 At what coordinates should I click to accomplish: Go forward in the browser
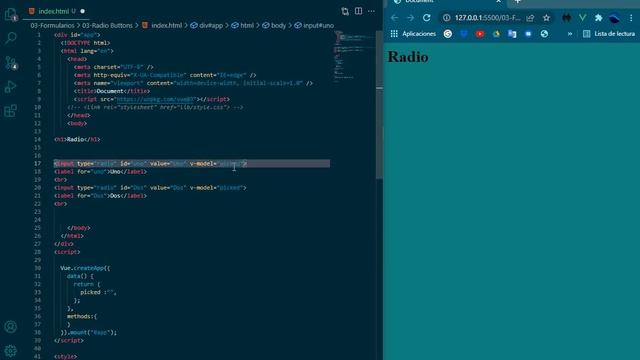point(411,18)
